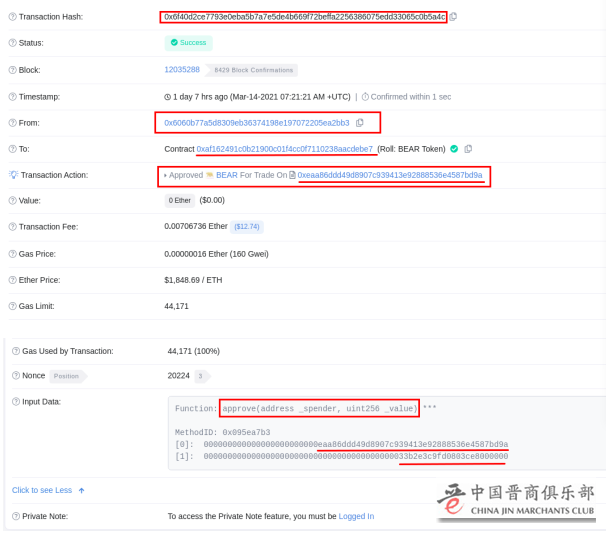Click the Logged In link
Screen dimensions: 606x533
point(356,516)
